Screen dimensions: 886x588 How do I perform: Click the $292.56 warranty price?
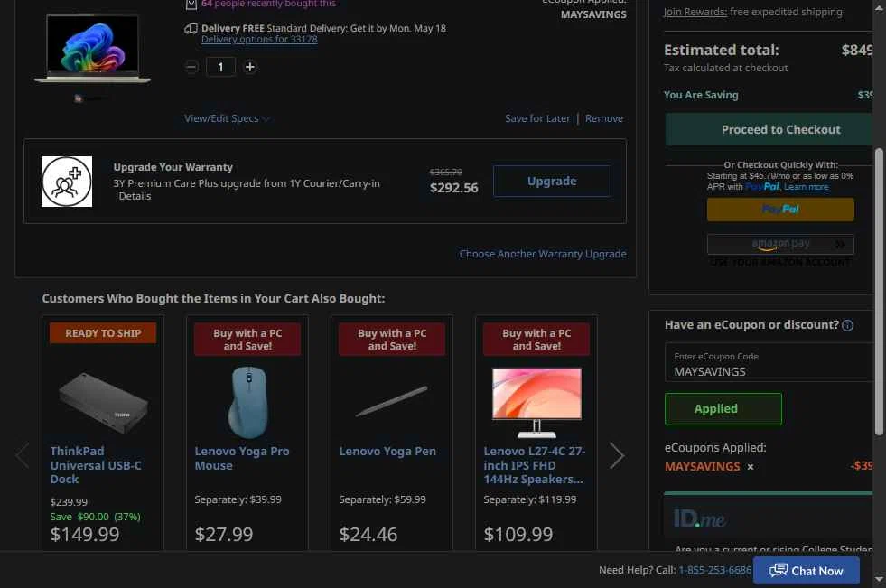453,188
